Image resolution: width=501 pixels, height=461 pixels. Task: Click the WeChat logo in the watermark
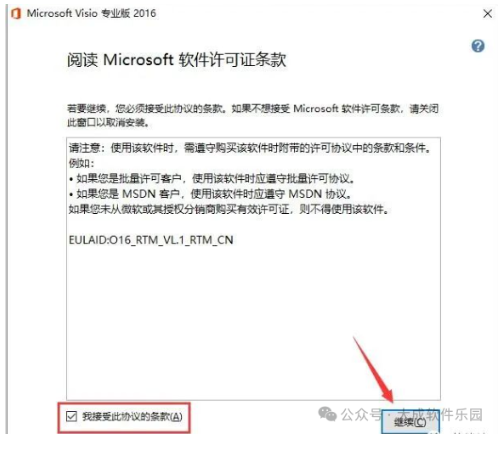click(327, 414)
